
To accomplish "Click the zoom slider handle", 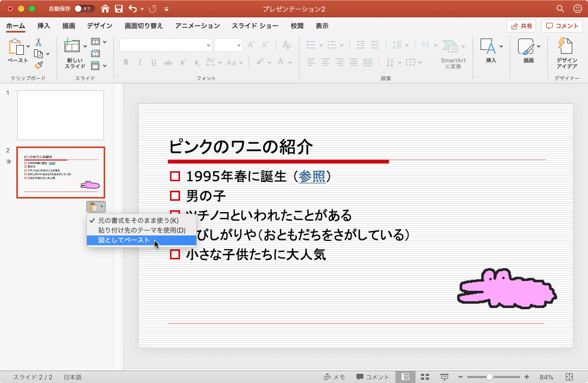I will pos(489,377).
